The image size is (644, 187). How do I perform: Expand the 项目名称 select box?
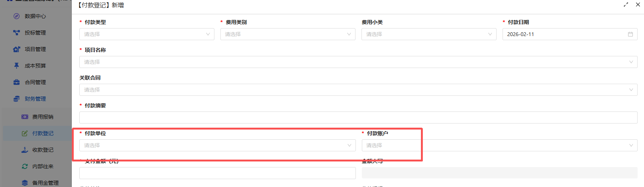[x=358, y=62]
